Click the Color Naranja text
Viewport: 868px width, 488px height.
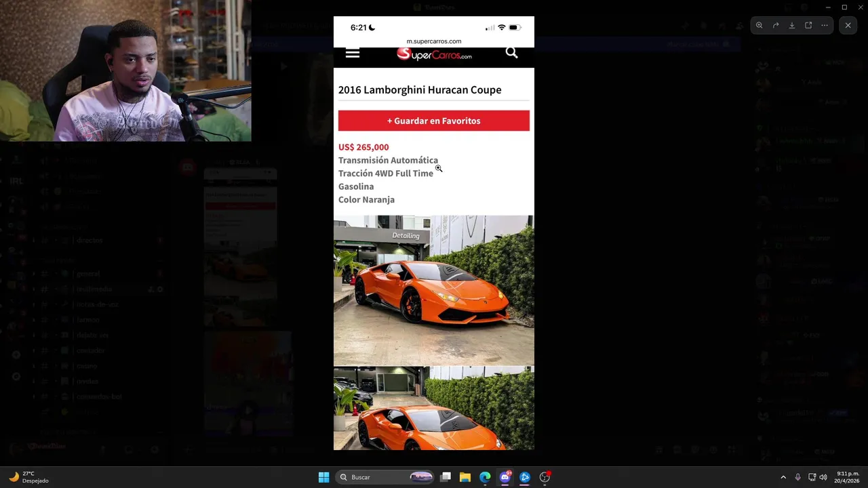366,199
